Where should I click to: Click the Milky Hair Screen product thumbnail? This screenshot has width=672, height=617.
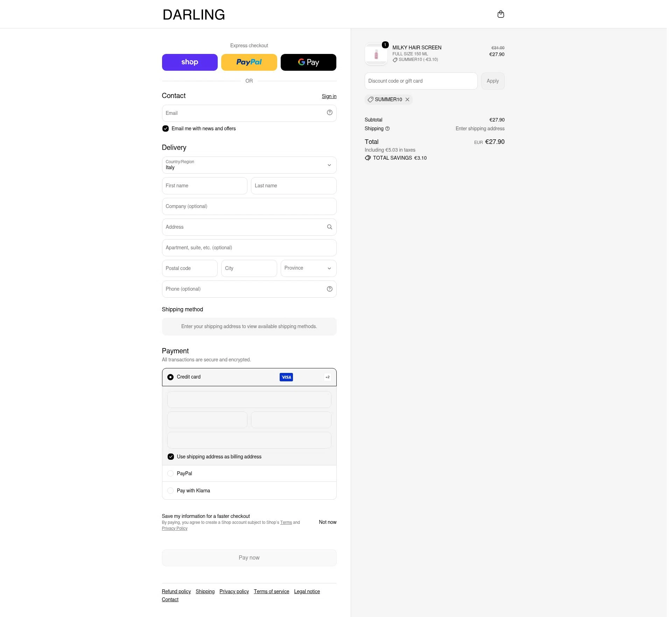pos(376,54)
